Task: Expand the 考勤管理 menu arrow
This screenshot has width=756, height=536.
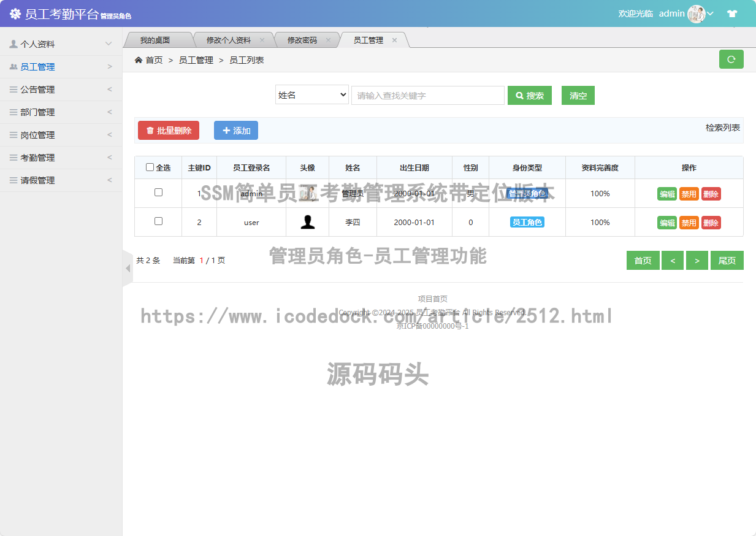Action: point(110,158)
